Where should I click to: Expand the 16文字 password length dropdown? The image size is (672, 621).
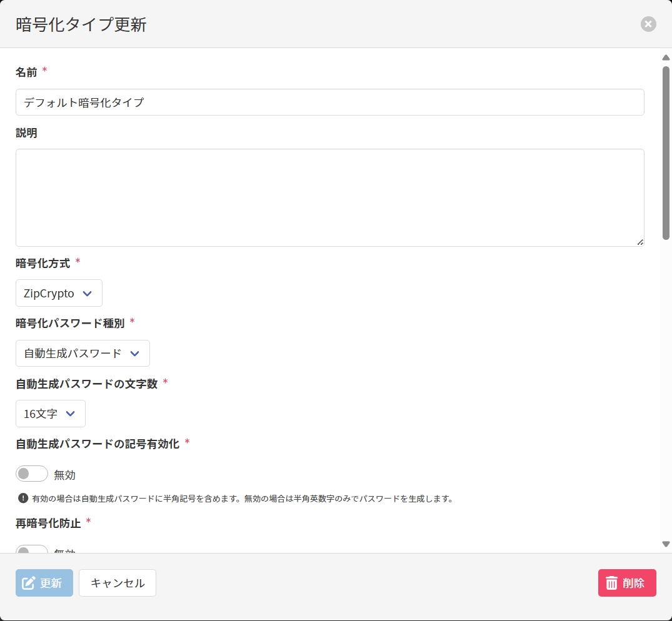[50, 414]
